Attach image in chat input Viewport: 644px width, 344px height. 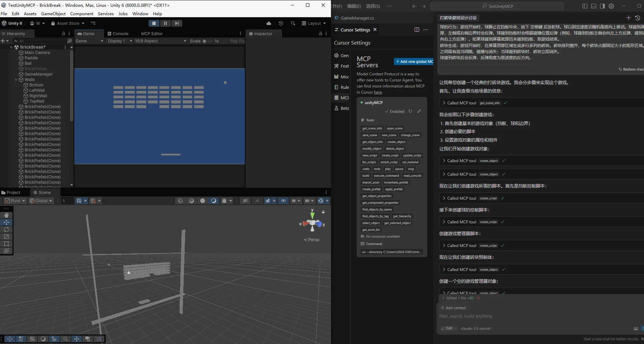tap(636, 328)
